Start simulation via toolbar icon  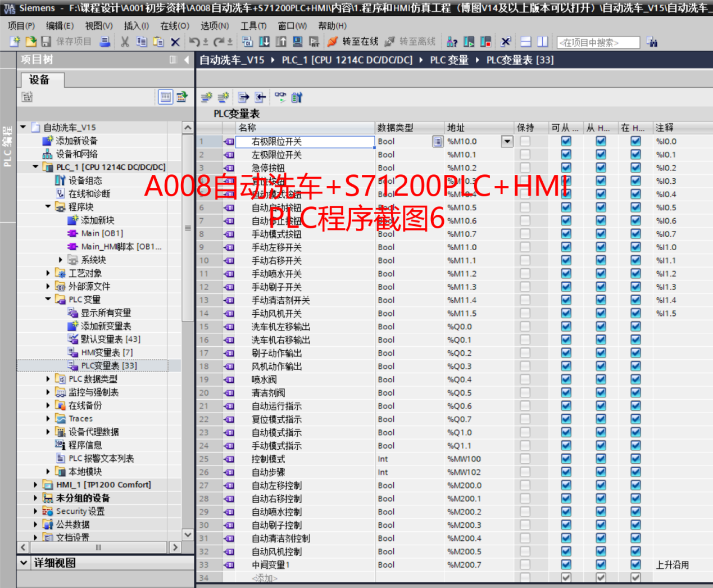coord(298,42)
